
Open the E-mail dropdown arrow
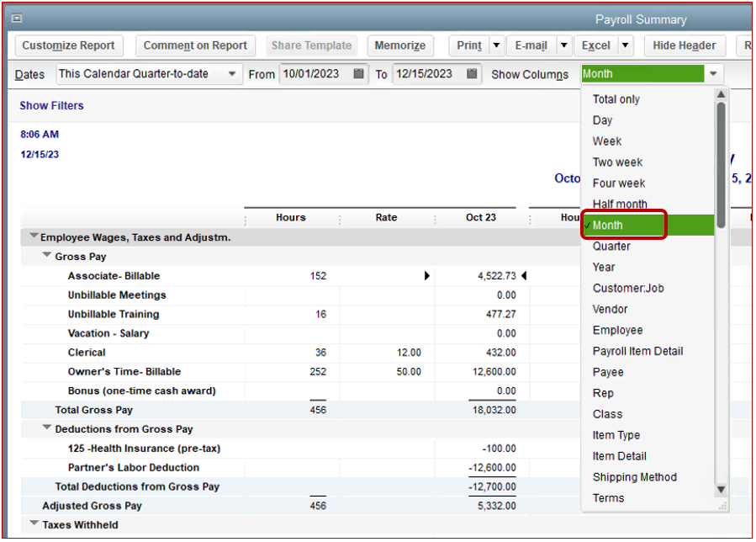click(563, 45)
